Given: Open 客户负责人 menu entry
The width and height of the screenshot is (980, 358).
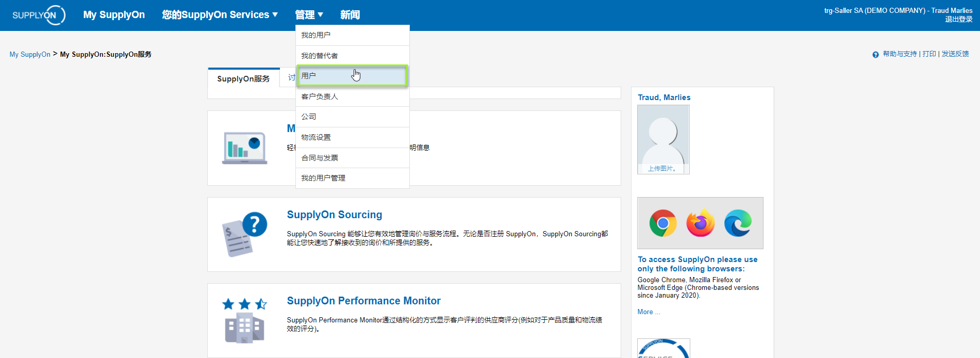Looking at the screenshot, I should 353,96.
